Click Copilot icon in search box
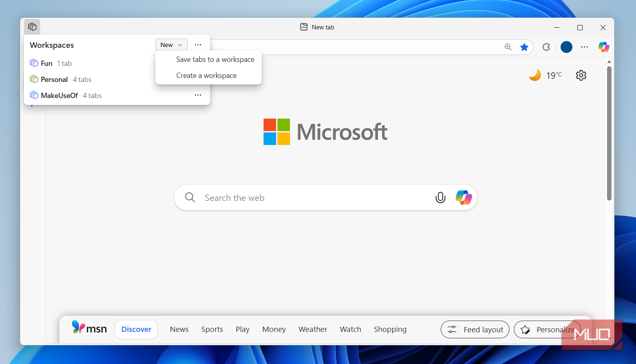 click(464, 197)
